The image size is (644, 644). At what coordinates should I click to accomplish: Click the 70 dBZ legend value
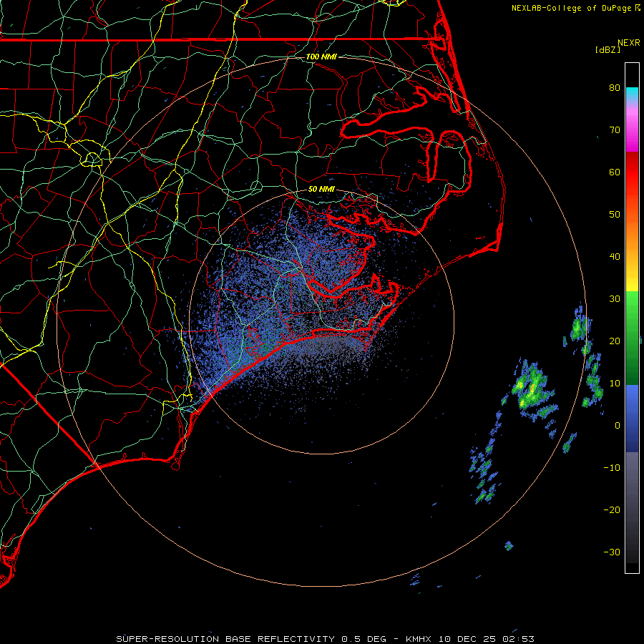(615, 130)
